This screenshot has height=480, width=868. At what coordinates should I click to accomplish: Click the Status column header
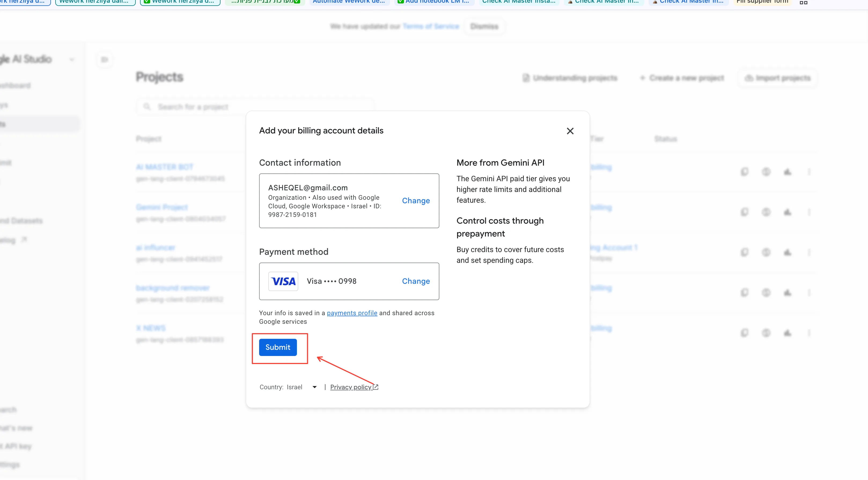tap(665, 139)
